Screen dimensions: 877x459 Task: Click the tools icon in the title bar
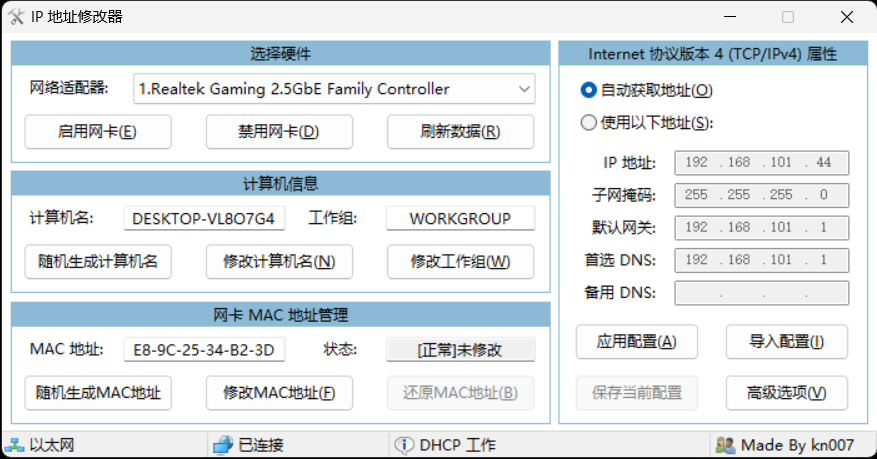point(16,17)
